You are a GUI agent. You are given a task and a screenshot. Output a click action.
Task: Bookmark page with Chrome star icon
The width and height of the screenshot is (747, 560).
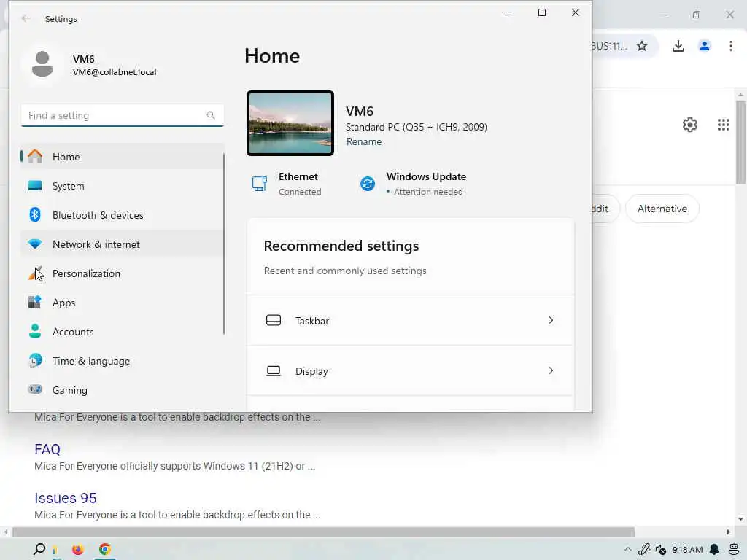tap(642, 46)
